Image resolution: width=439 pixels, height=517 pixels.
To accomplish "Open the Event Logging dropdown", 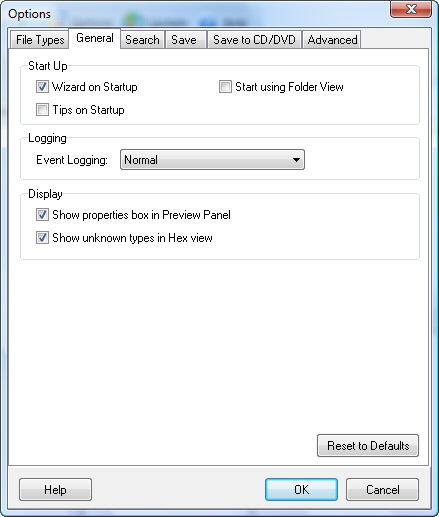I will pyautogui.click(x=212, y=160).
